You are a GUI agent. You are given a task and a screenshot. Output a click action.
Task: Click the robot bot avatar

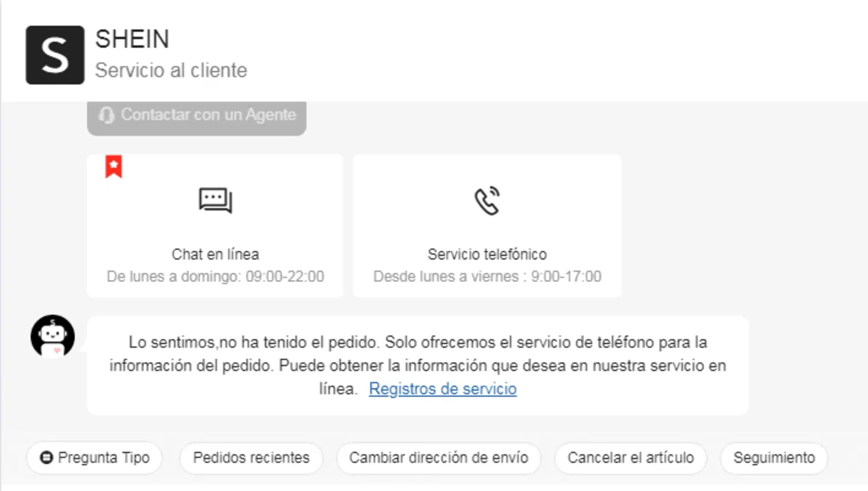tap(53, 336)
